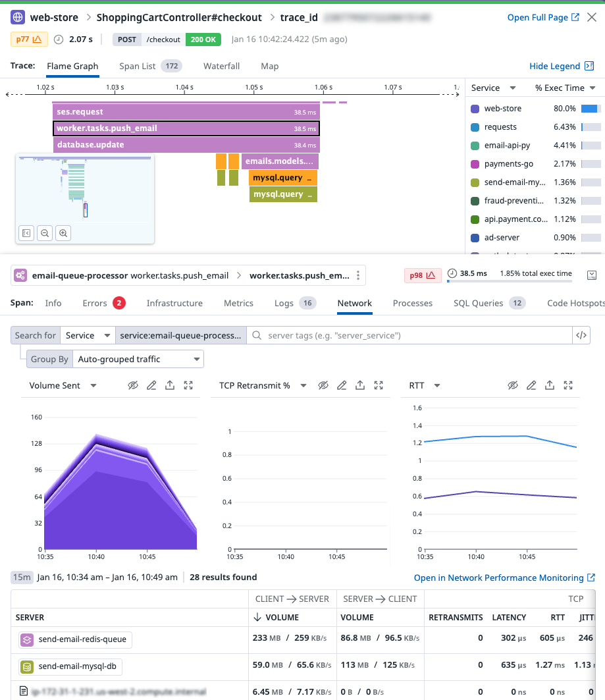The width and height of the screenshot is (605, 700).
Task: Export the TCP Retransmit % graph
Action: coord(360,385)
